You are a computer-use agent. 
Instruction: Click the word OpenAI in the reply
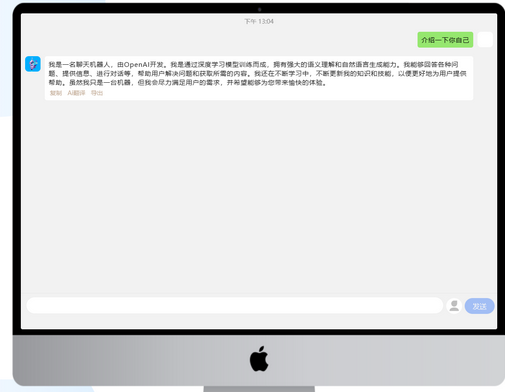[137, 64]
